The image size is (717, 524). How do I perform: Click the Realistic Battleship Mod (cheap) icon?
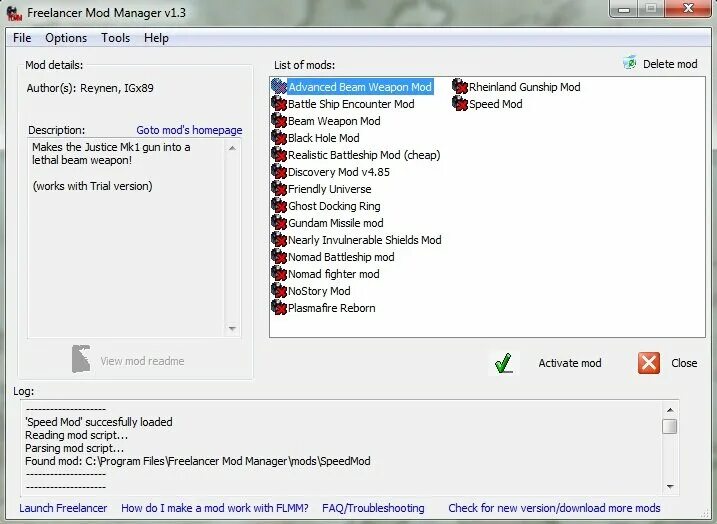tap(279, 154)
